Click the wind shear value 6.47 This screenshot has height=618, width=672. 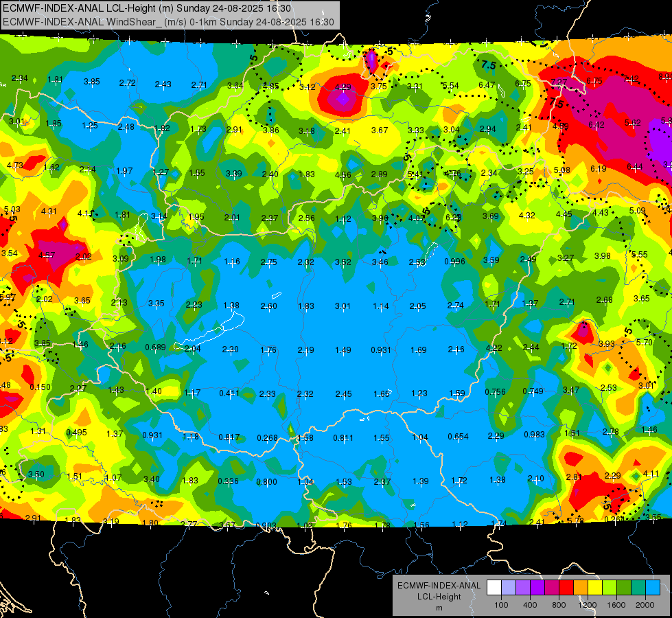pyautogui.click(x=487, y=85)
